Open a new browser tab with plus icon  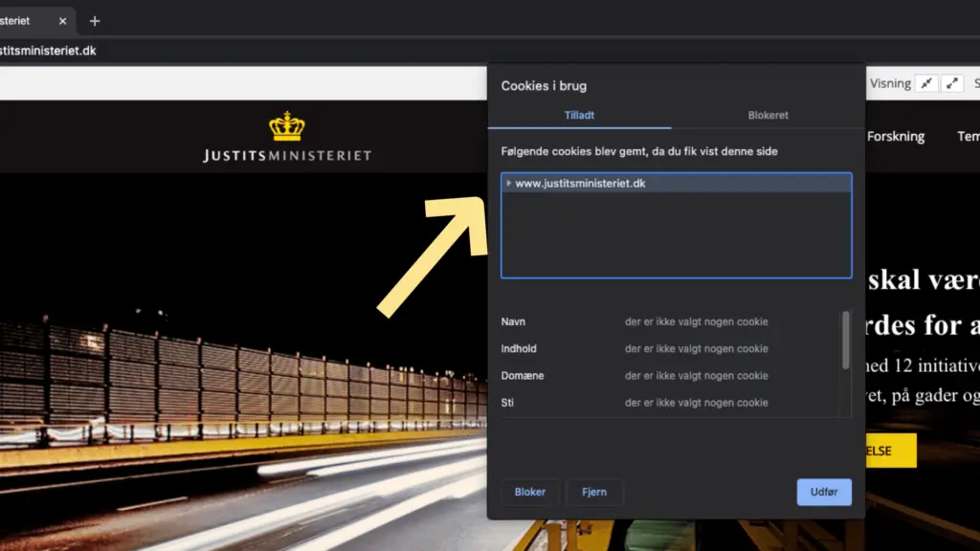pyautogui.click(x=94, y=21)
